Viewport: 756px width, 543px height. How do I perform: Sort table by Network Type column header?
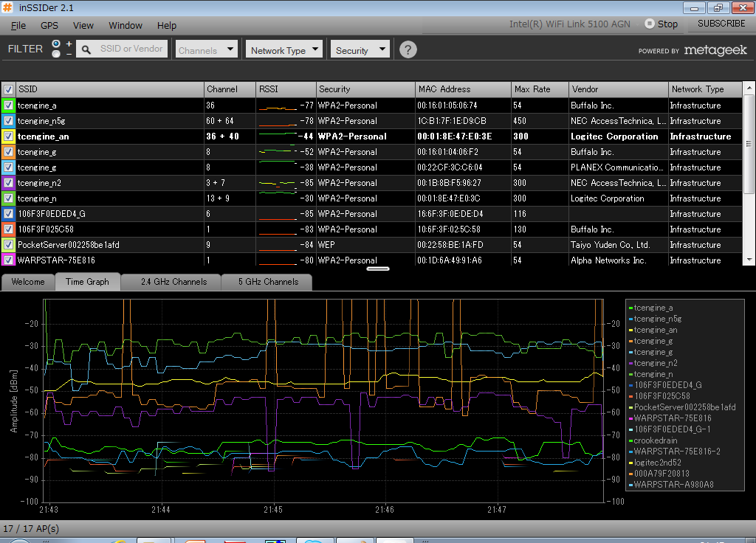(x=705, y=89)
